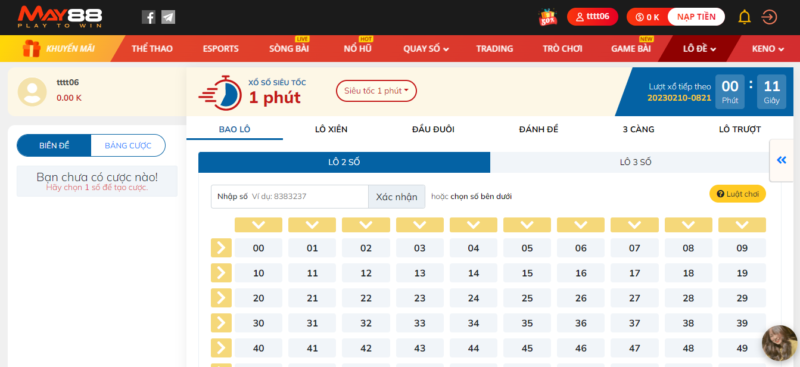800x367 pixels.
Task: Click the logout arrow icon
Action: click(x=769, y=17)
